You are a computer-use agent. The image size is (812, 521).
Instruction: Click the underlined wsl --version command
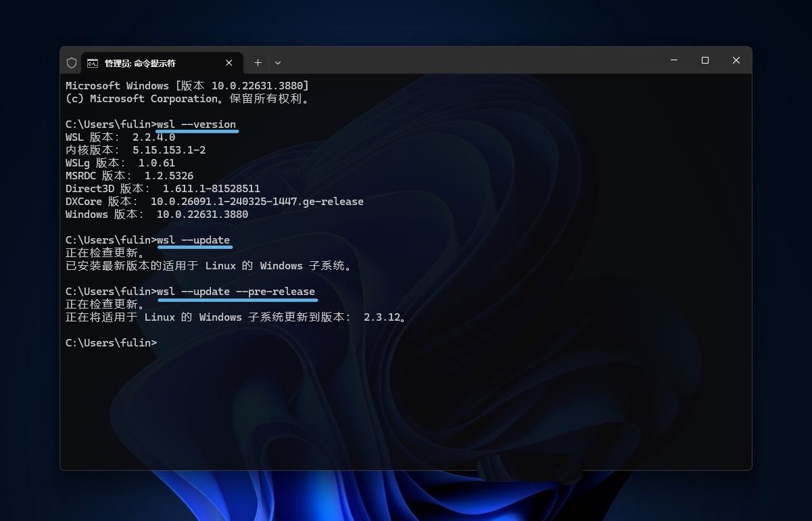tap(196, 124)
